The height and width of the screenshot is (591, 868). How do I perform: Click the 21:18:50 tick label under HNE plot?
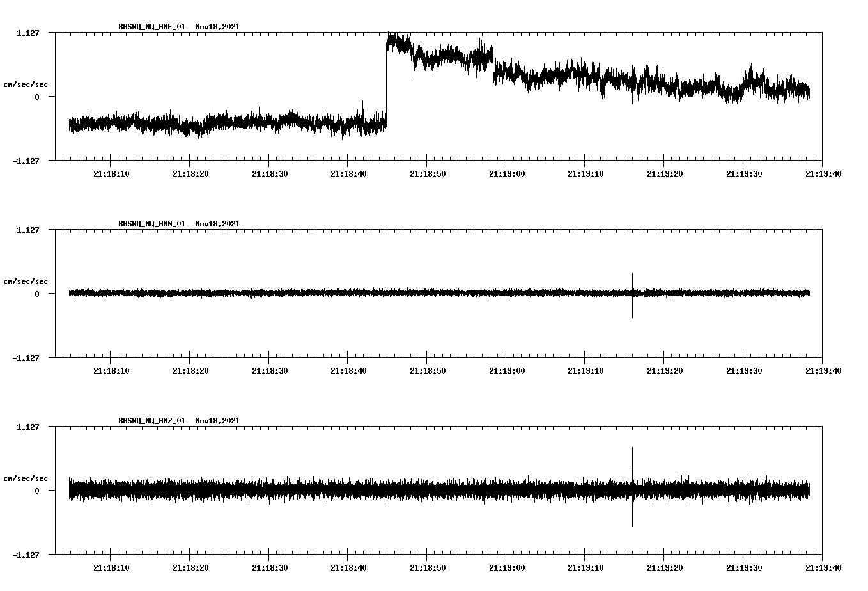coord(428,173)
